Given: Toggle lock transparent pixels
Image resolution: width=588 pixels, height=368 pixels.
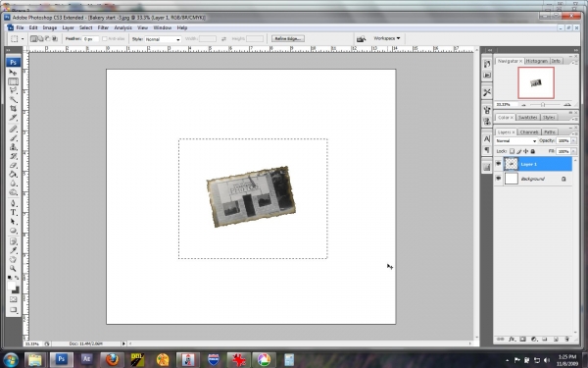Looking at the screenshot, I should click(512, 151).
